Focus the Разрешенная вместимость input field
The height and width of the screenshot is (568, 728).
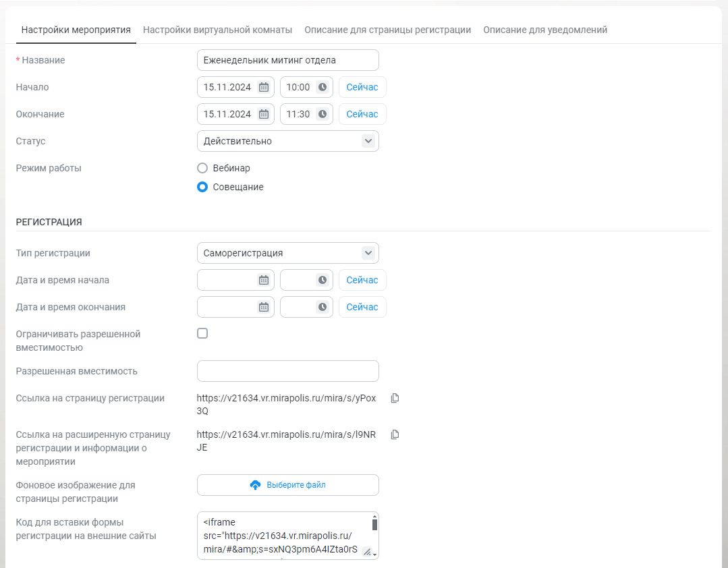coord(288,371)
